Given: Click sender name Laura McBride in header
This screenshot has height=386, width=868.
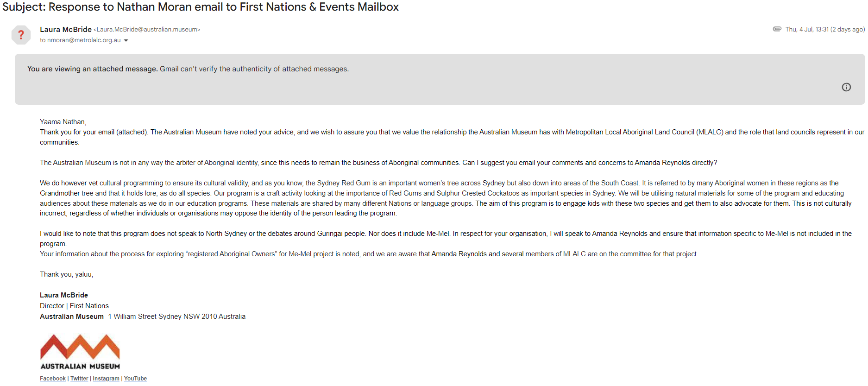Looking at the screenshot, I should pos(66,30).
